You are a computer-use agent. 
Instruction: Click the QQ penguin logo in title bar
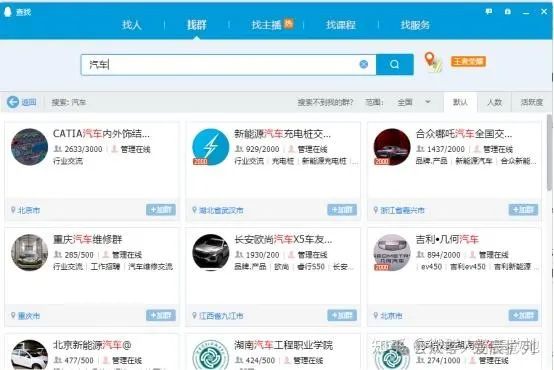[8, 11]
